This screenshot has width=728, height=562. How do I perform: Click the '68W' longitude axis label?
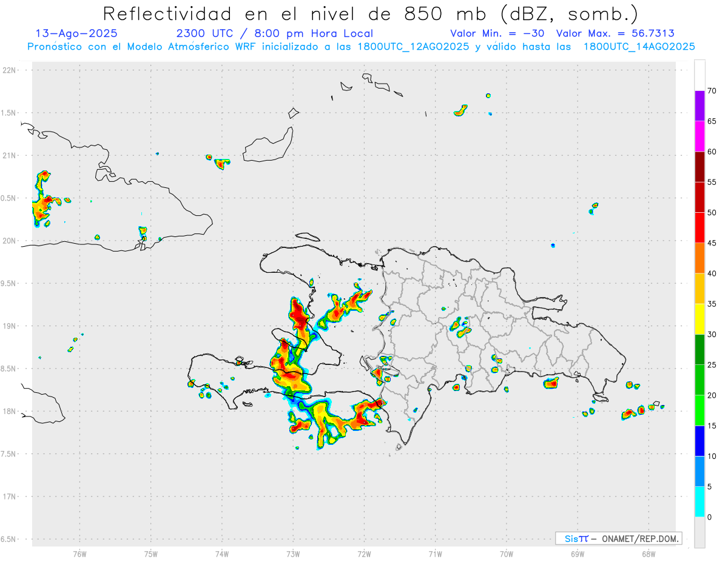click(649, 554)
